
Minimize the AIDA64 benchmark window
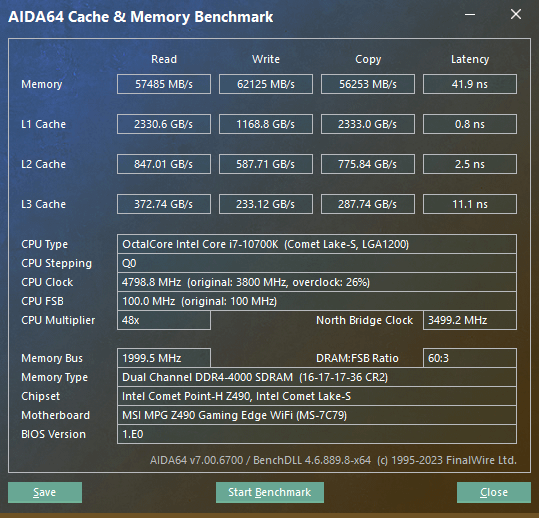tap(470, 14)
